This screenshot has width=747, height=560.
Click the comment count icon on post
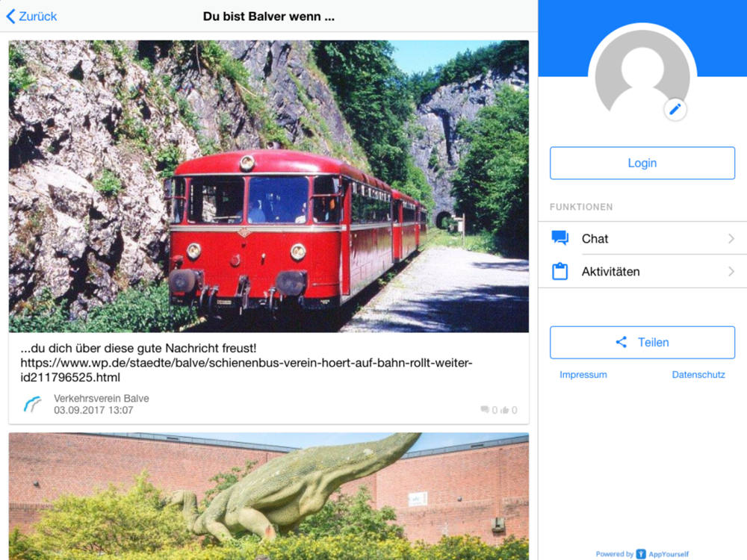pos(485,409)
